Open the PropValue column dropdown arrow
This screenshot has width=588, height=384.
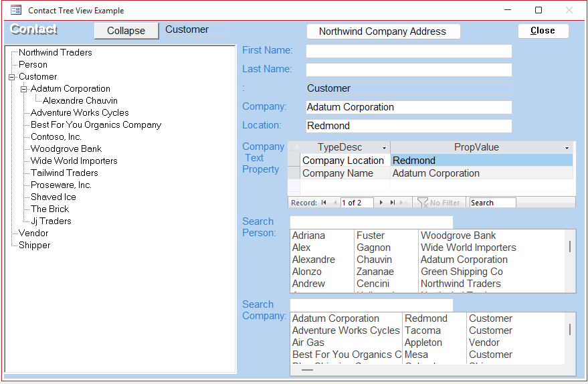click(x=567, y=148)
